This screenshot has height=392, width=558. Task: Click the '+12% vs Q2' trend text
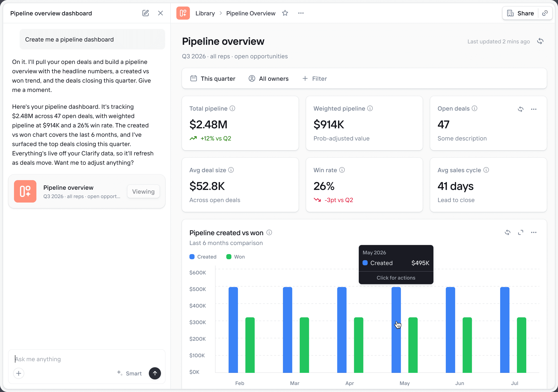216,139
